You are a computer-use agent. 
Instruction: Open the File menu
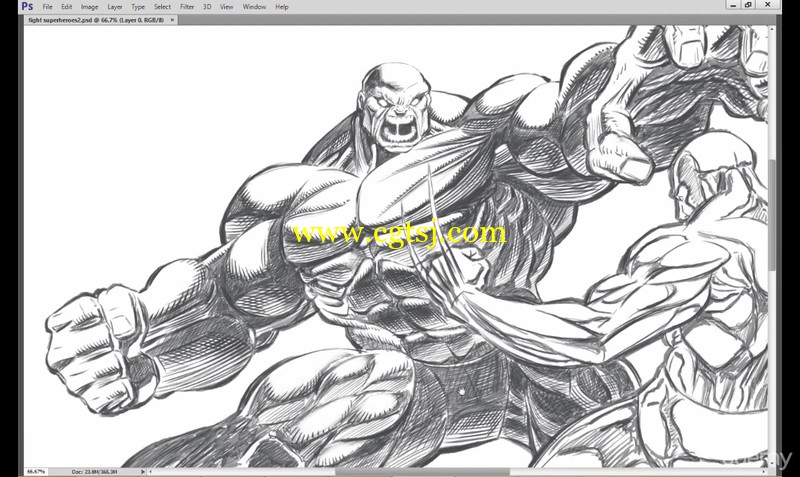click(x=47, y=7)
